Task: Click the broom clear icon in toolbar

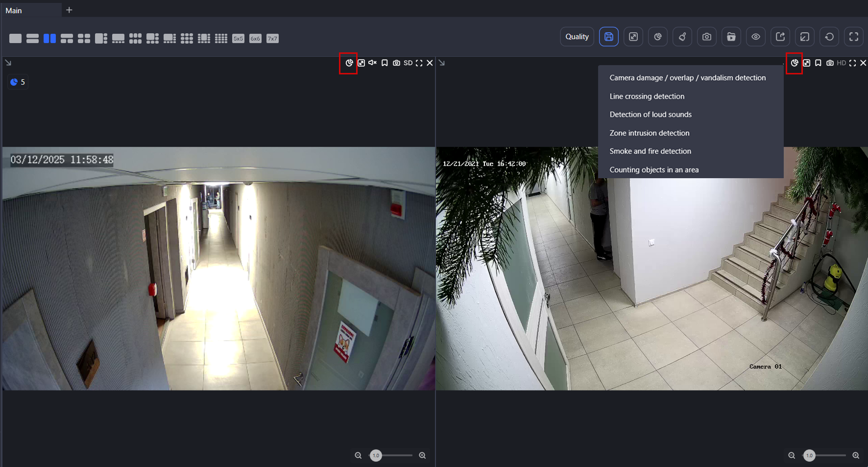Action: [x=682, y=37]
